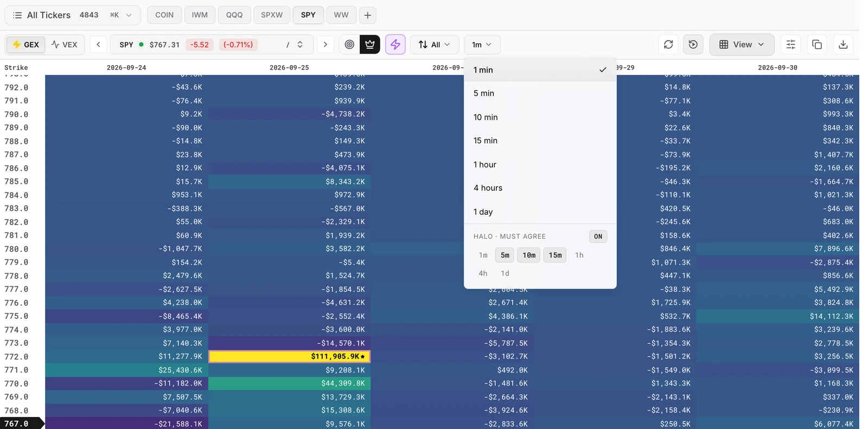Viewport: 868px width, 429px height.
Task: Click the download export icon
Action: [843, 44]
